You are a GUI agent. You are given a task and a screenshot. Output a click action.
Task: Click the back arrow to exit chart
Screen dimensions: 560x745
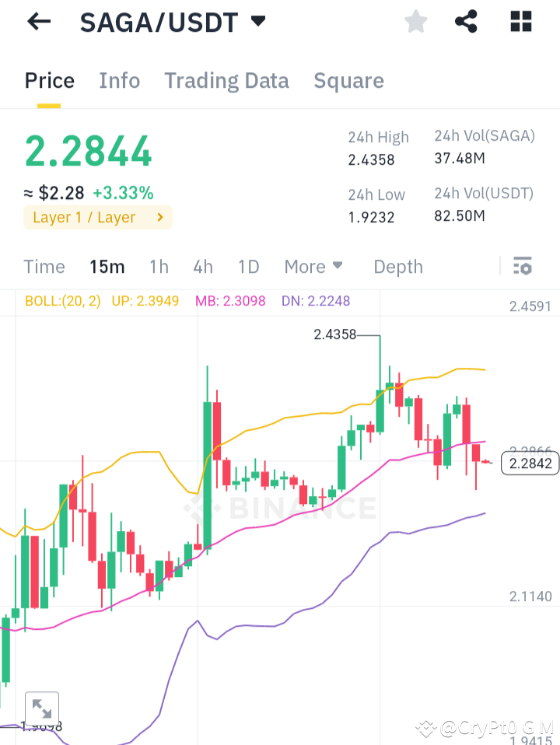[37, 21]
